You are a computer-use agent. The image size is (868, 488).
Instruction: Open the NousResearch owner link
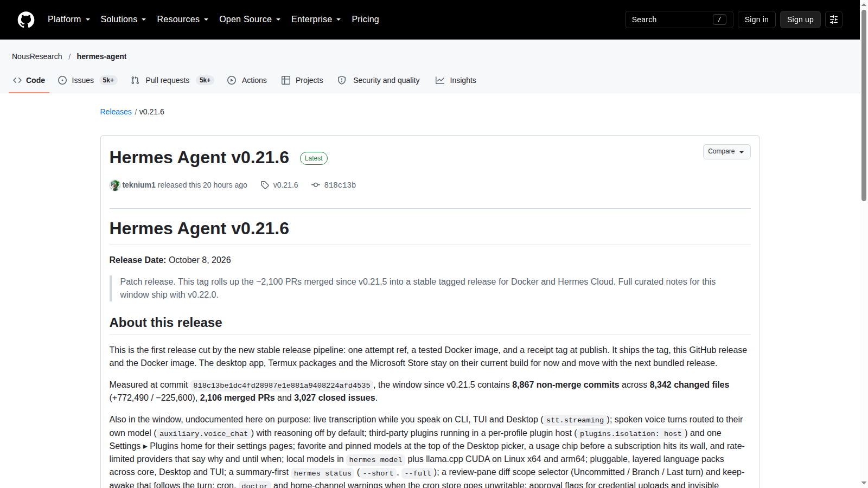point(37,56)
